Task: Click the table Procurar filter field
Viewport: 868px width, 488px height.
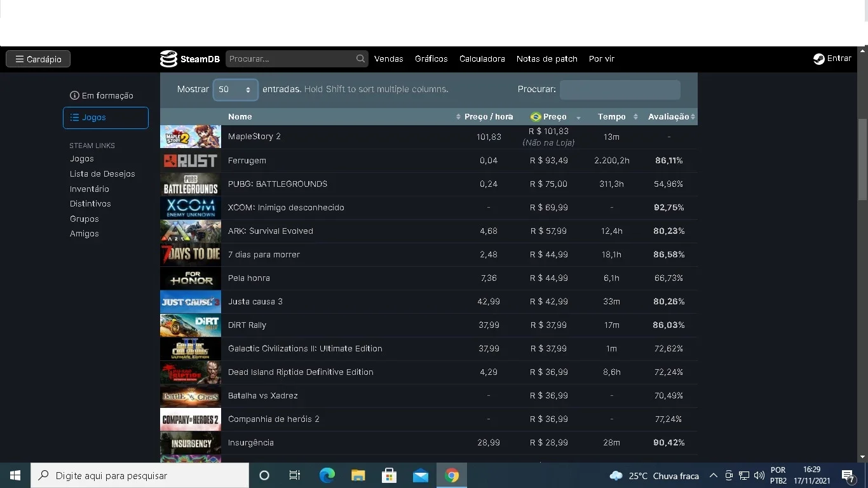Action: click(x=620, y=90)
